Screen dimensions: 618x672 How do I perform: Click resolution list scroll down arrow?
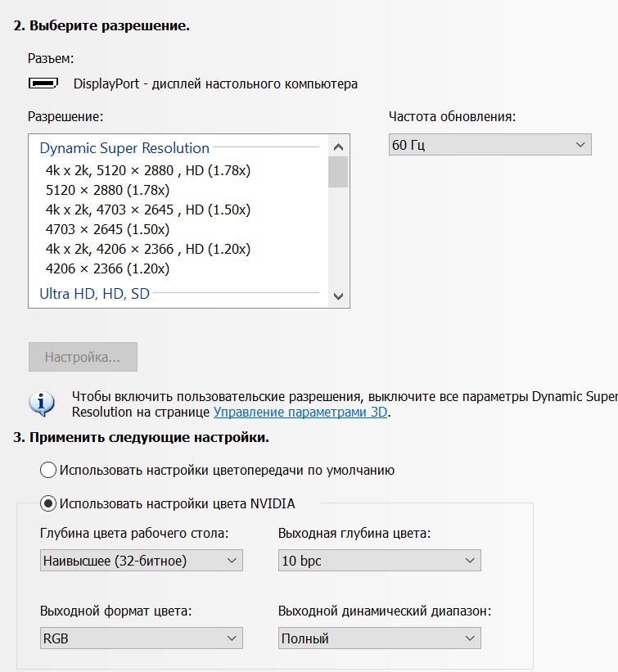338,296
